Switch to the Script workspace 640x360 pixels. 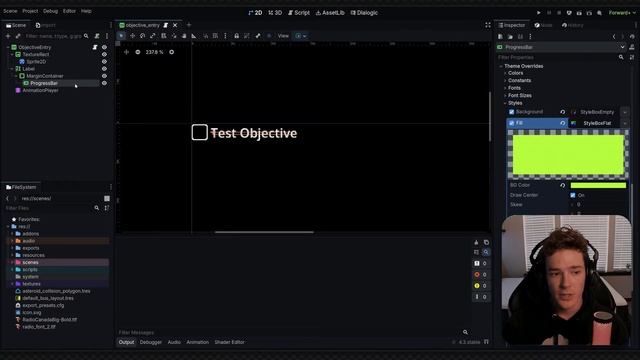pos(299,13)
